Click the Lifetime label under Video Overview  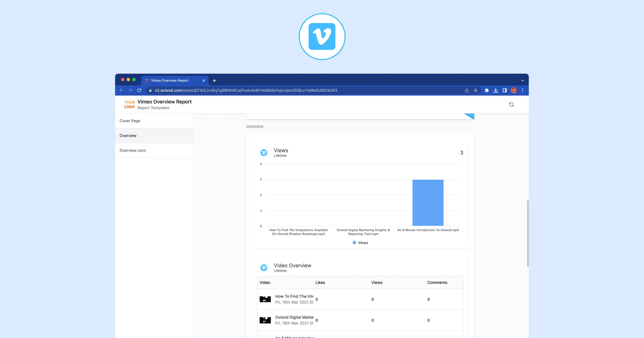(280, 271)
